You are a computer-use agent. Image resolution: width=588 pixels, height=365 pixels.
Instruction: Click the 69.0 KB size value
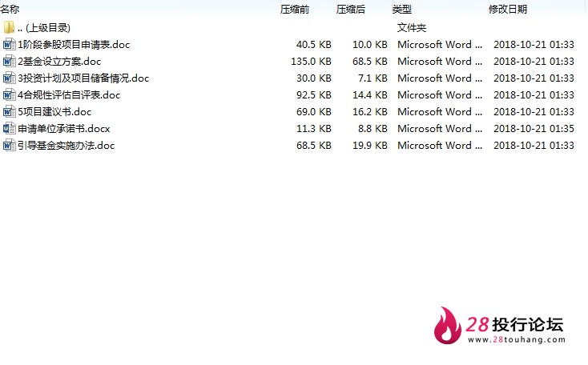[314, 112]
